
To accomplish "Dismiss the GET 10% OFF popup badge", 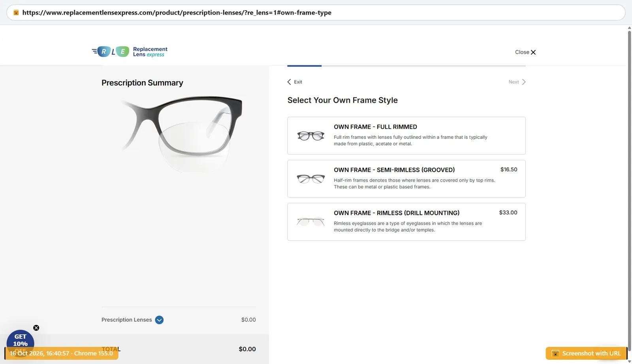I will [36, 328].
